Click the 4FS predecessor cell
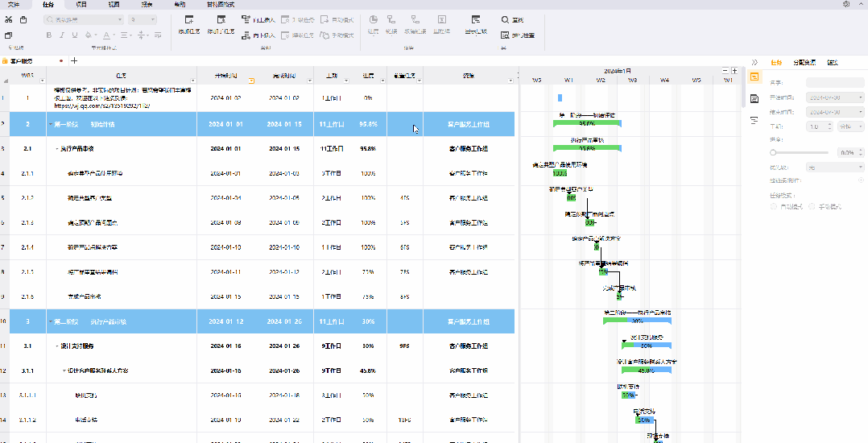Screen dimensions: 868x443 pyautogui.click(x=405, y=197)
